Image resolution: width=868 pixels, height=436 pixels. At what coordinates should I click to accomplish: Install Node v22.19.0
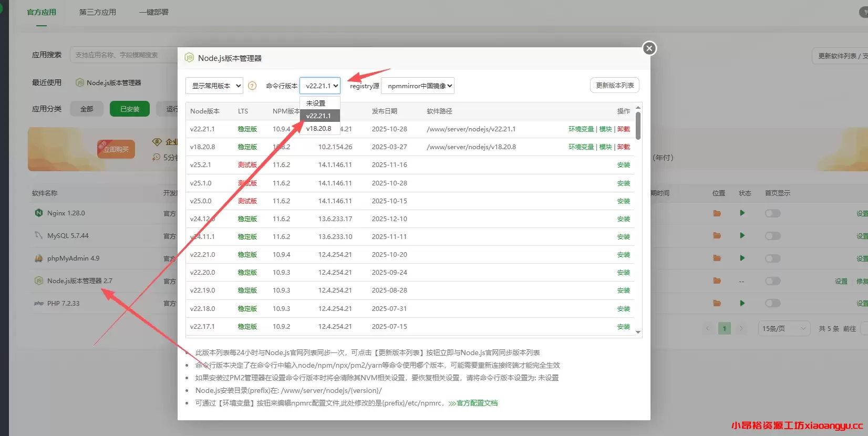624,290
